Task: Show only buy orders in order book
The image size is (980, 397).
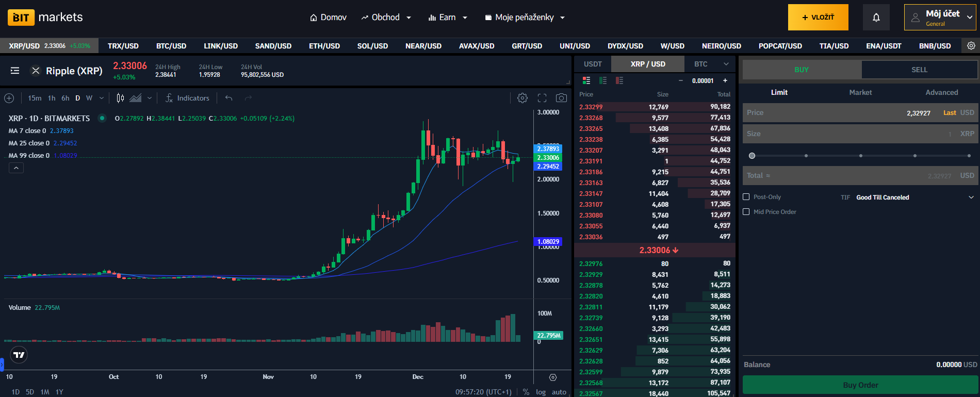Action: [x=603, y=80]
